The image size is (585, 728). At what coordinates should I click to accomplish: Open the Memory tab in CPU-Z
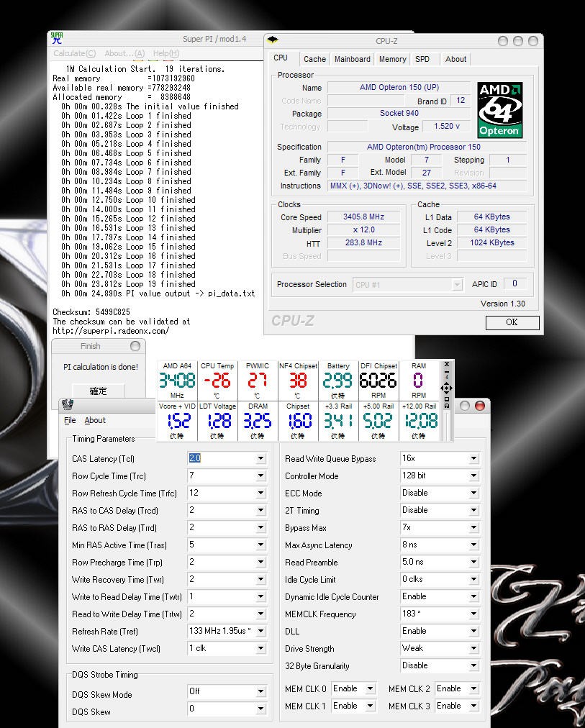(x=392, y=59)
